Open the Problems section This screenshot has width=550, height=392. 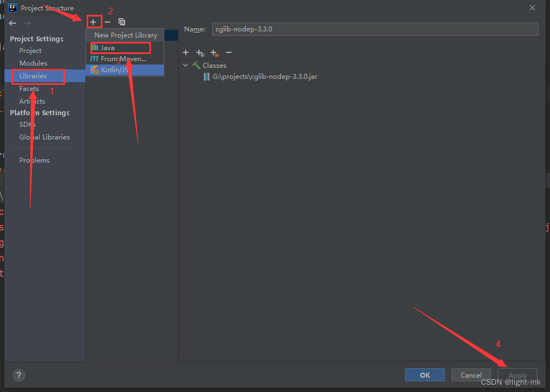(x=34, y=160)
